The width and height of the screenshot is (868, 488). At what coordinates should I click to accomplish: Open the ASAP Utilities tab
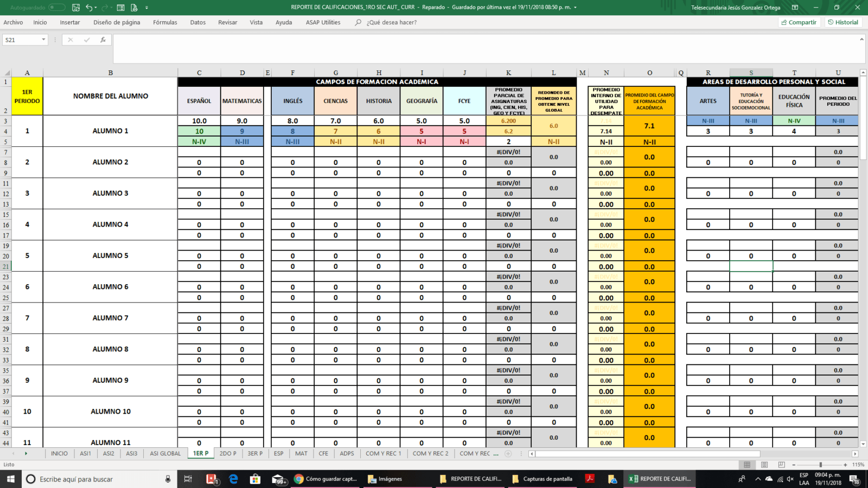coord(323,22)
